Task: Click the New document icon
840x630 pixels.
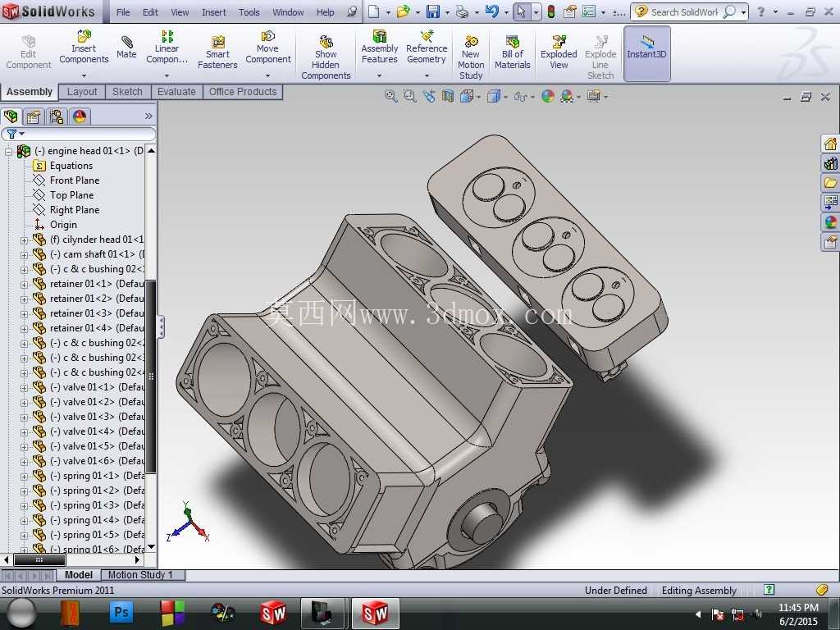Action: tap(374, 11)
